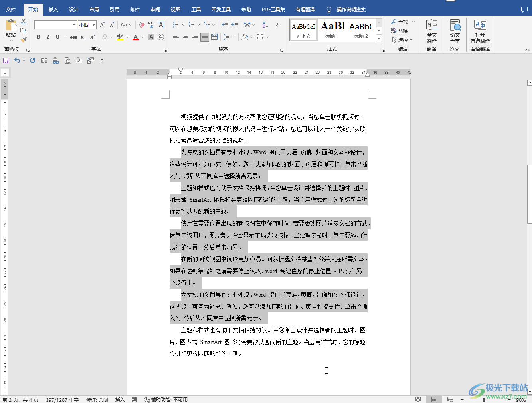The width and height of the screenshot is (532, 403).
Task: Toggle Align Left
Action: point(176,37)
